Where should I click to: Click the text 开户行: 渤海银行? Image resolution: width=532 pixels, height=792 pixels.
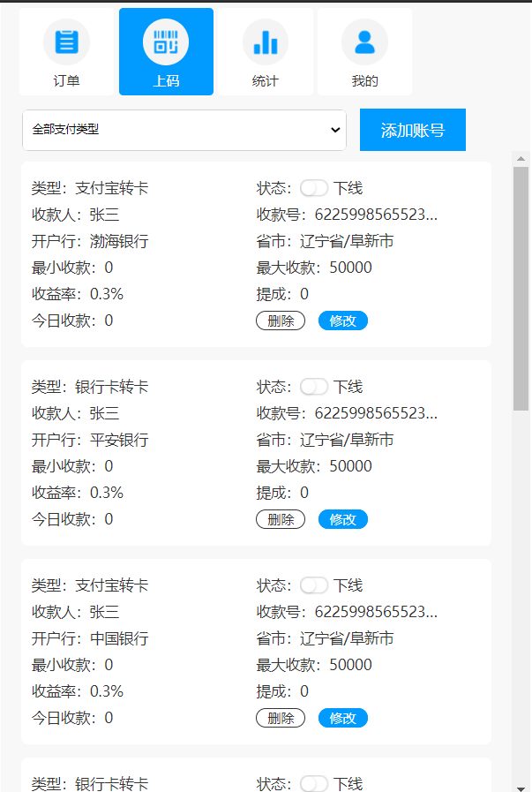[90, 241]
